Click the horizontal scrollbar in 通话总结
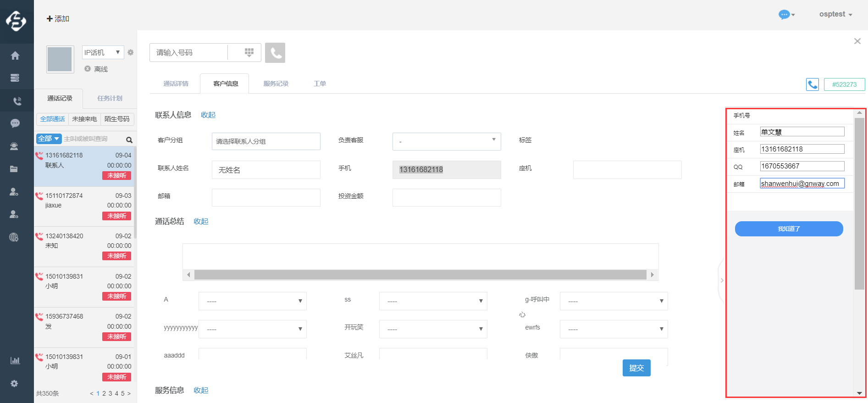The image size is (868, 403). click(x=420, y=275)
